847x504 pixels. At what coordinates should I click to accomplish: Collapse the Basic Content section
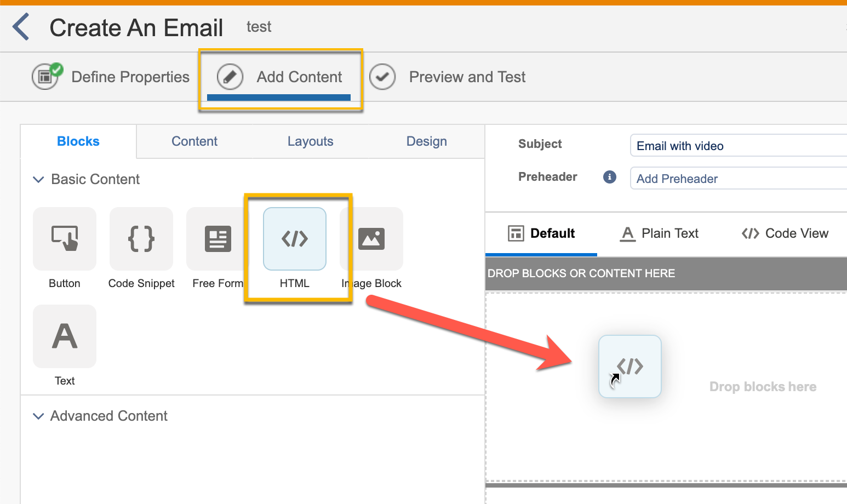point(38,180)
